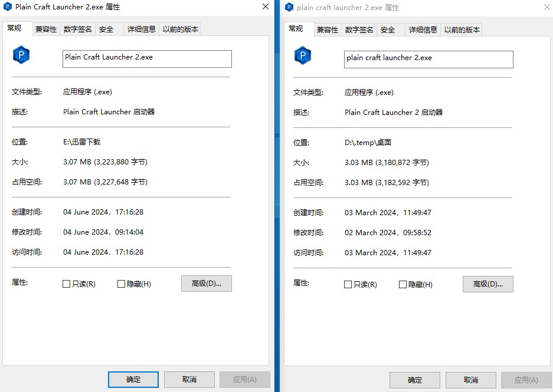Click size value 3.07 MB (3,223,880 字节)

(105, 162)
